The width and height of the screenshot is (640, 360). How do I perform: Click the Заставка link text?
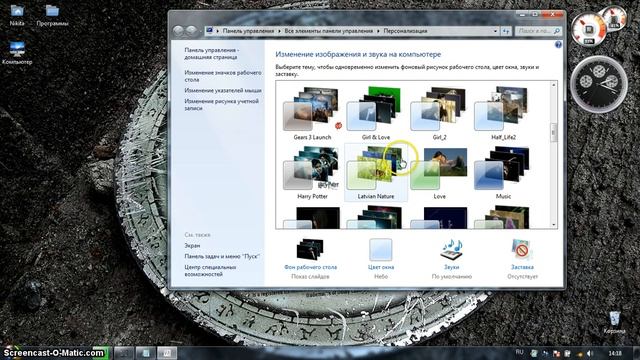pos(522,267)
